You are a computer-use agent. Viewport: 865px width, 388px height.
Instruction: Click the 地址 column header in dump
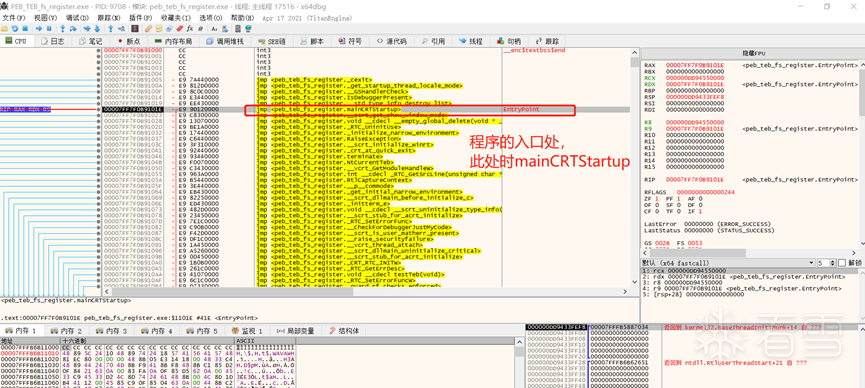click(x=30, y=341)
